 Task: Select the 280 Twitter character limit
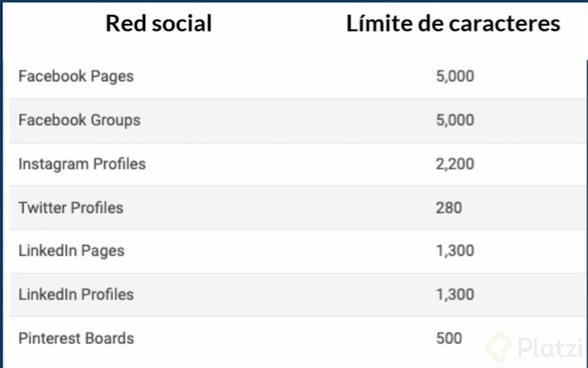tap(449, 208)
